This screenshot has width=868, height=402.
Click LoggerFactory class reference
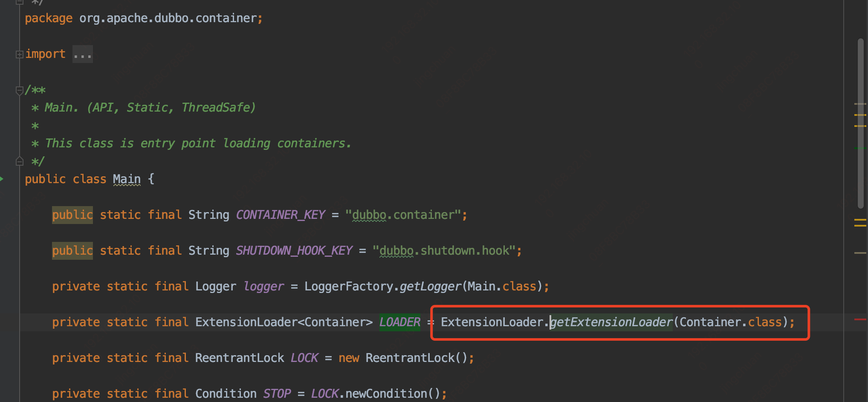[x=348, y=286]
